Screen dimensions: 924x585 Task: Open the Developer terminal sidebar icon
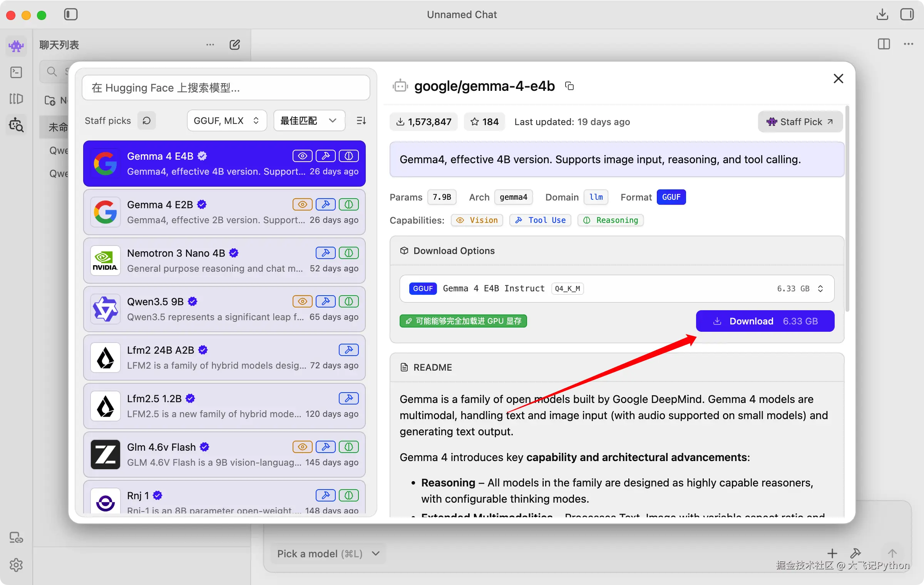click(16, 72)
